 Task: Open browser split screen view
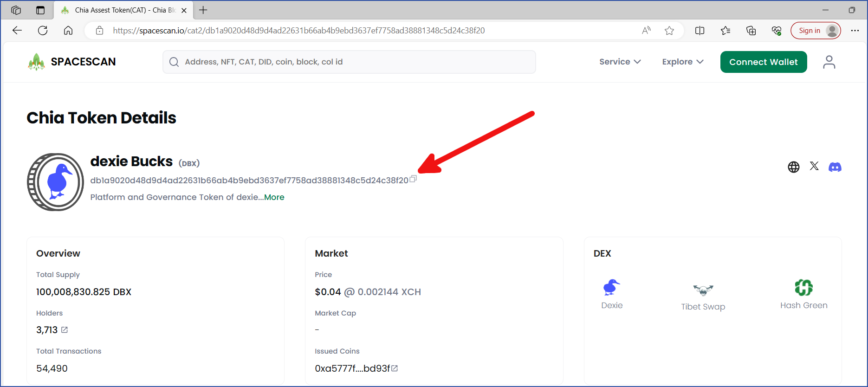tap(700, 31)
